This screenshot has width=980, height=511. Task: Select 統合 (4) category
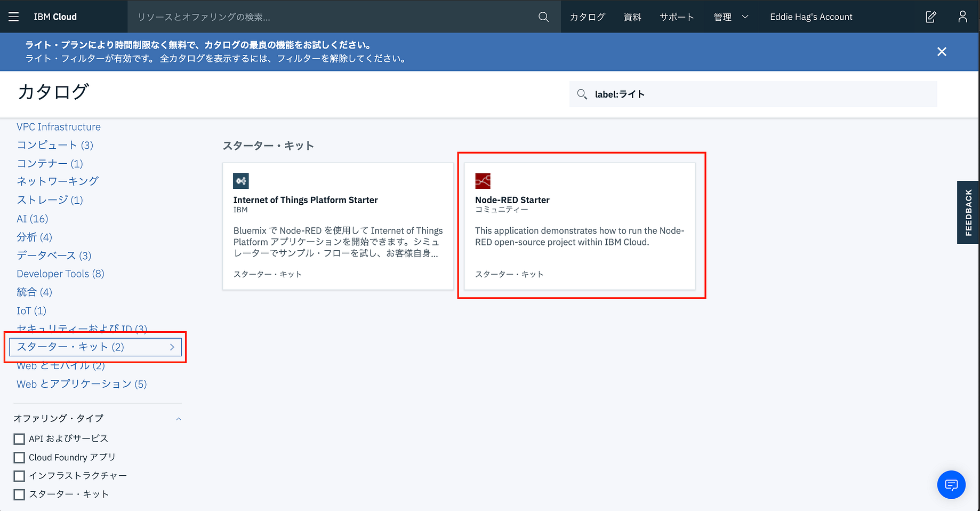[35, 292]
